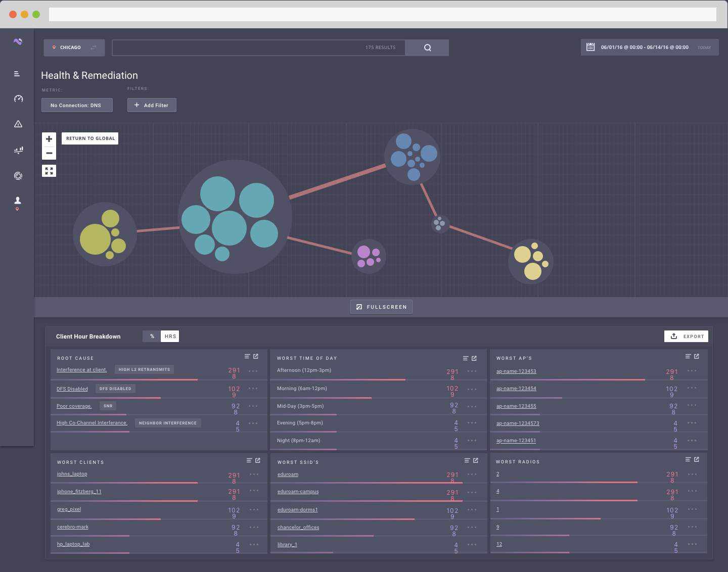This screenshot has width=728, height=572.
Task: Click the logo icon in the sidebar
Action: [x=18, y=42]
